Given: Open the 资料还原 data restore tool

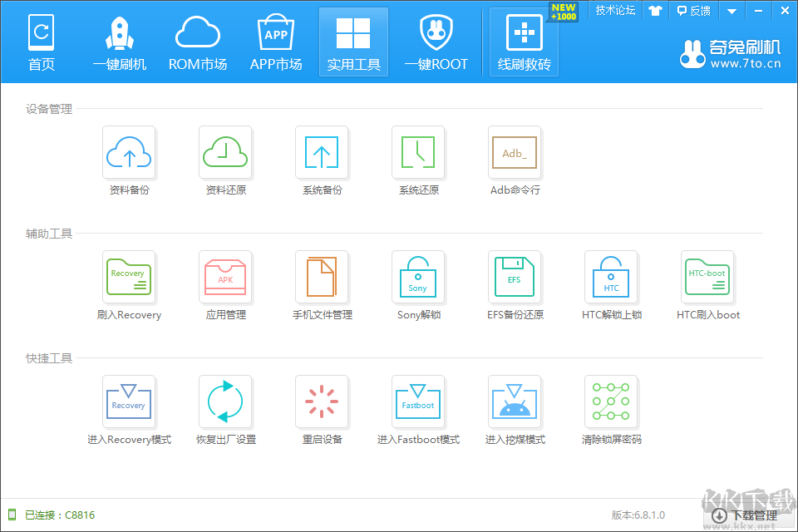Looking at the screenshot, I should pos(225,153).
